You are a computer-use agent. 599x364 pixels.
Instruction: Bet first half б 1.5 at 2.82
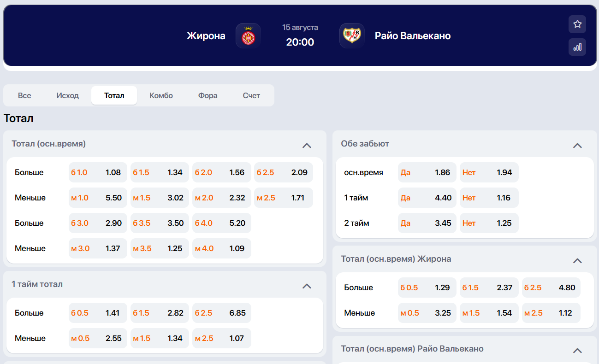click(160, 313)
